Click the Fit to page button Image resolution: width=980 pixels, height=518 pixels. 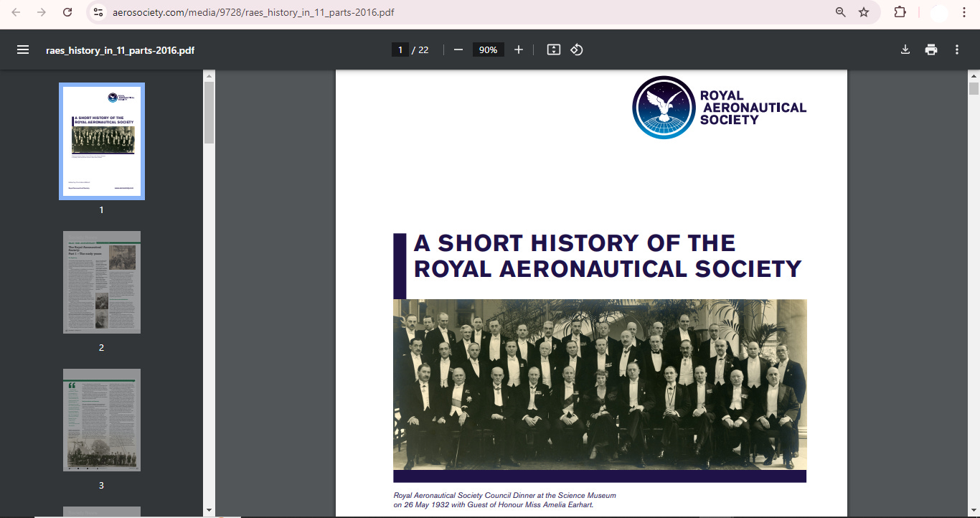[x=553, y=50]
